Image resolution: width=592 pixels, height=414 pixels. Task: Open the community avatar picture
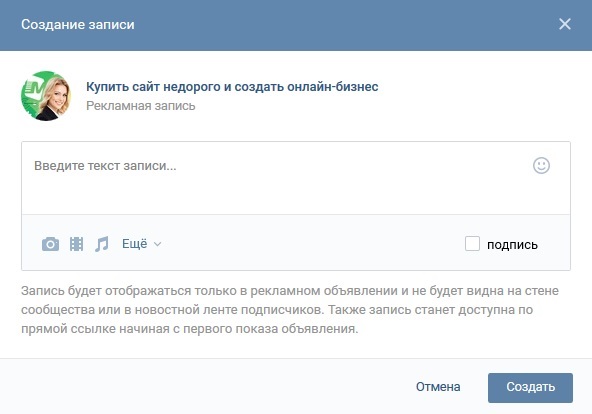46,96
